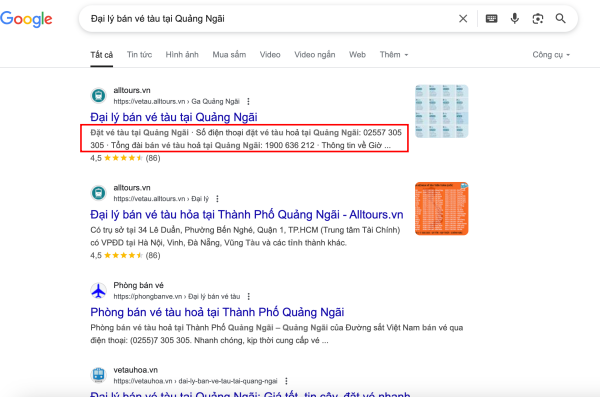
Task: Click the Phòng bán vé site name
Action: coord(139,285)
